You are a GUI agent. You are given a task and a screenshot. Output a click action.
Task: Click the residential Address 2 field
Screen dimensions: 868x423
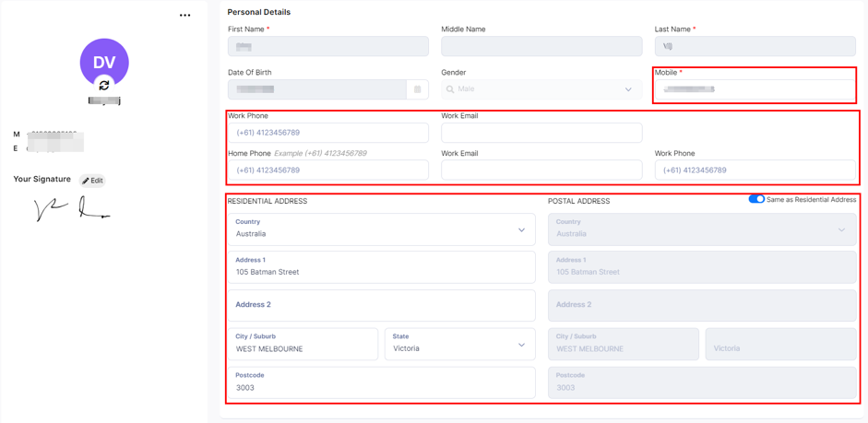tap(381, 305)
